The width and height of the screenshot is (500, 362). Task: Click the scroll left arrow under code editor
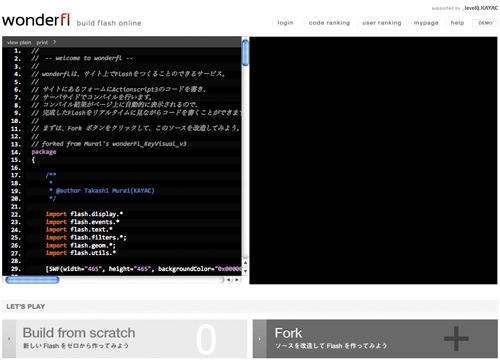point(229,280)
